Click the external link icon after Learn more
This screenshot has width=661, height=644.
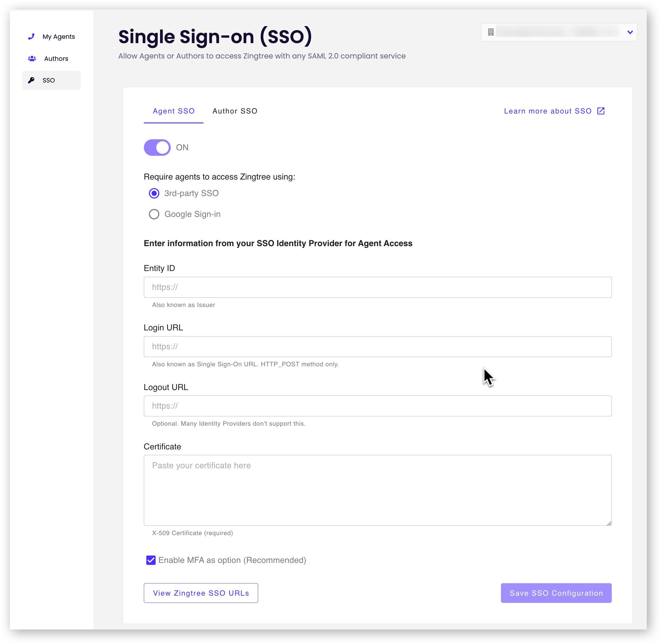[601, 111]
